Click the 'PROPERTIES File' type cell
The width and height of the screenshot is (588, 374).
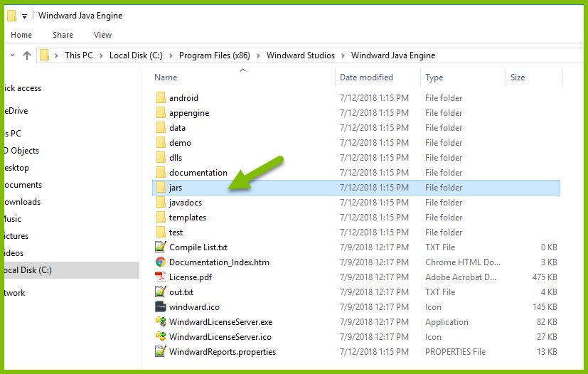[455, 351]
